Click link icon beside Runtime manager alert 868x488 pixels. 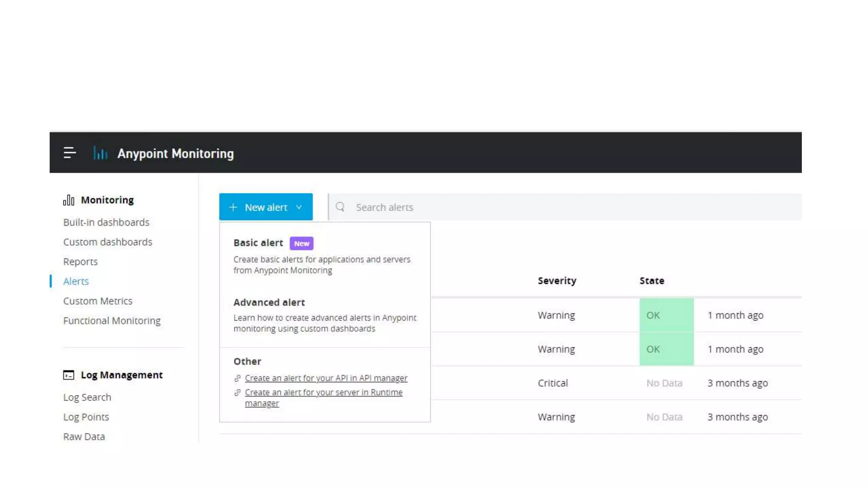(237, 393)
